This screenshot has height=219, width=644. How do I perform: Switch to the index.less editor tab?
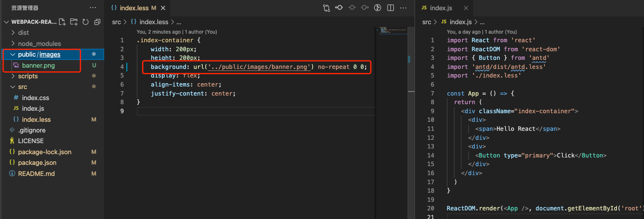click(134, 8)
